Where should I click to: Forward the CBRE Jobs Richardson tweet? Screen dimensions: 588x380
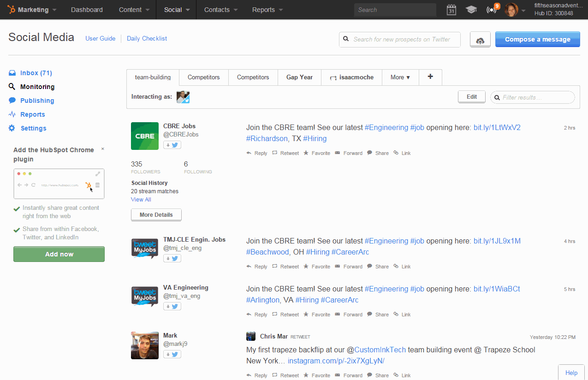click(x=349, y=153)
